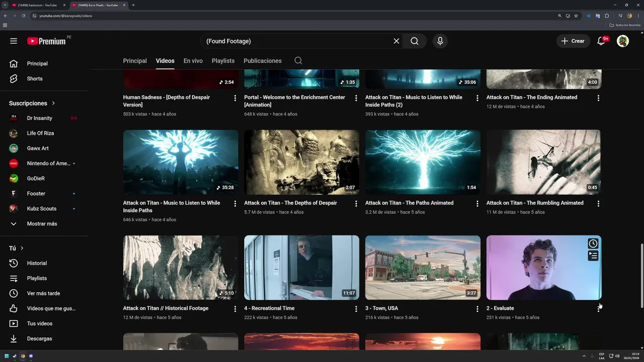Open options for 3 - Town, USA

coord(477,309)
